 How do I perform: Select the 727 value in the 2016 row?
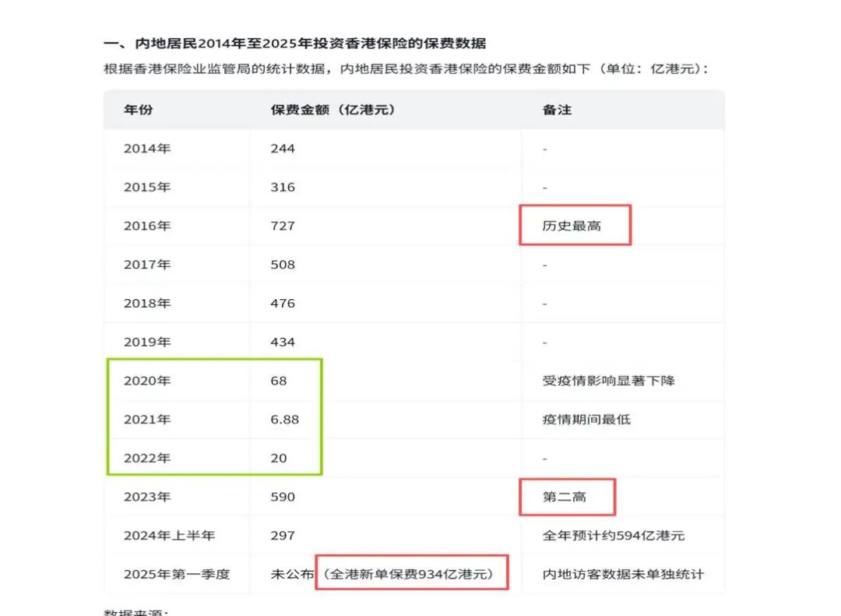[283, 226]
